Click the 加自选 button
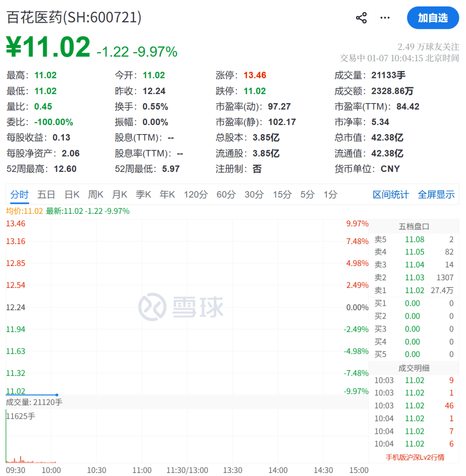Viewport: 466px width, 476px height. [433, 18]
